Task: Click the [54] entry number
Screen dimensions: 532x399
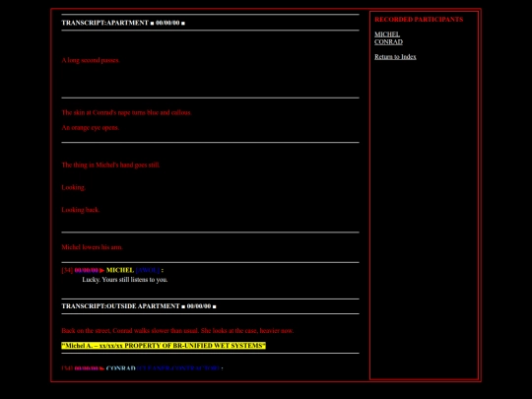Action: click(67, 270)
